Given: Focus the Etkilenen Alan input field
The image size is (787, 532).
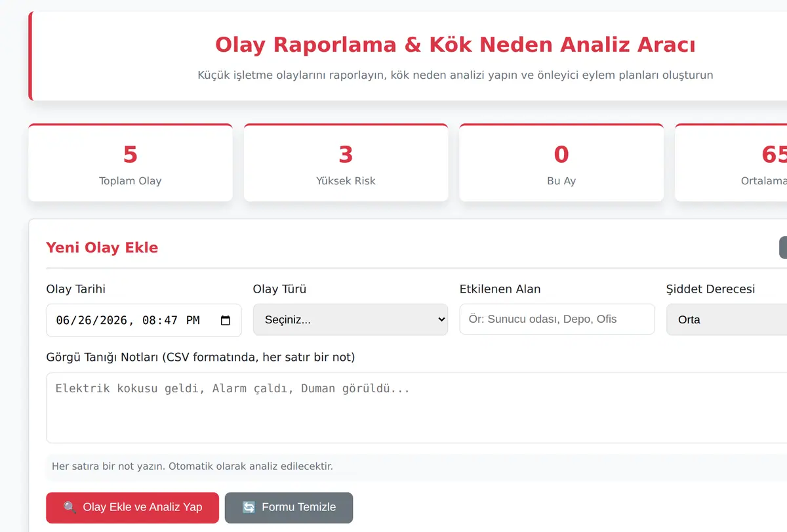Looking at the screenshot, I should point(557,319).
